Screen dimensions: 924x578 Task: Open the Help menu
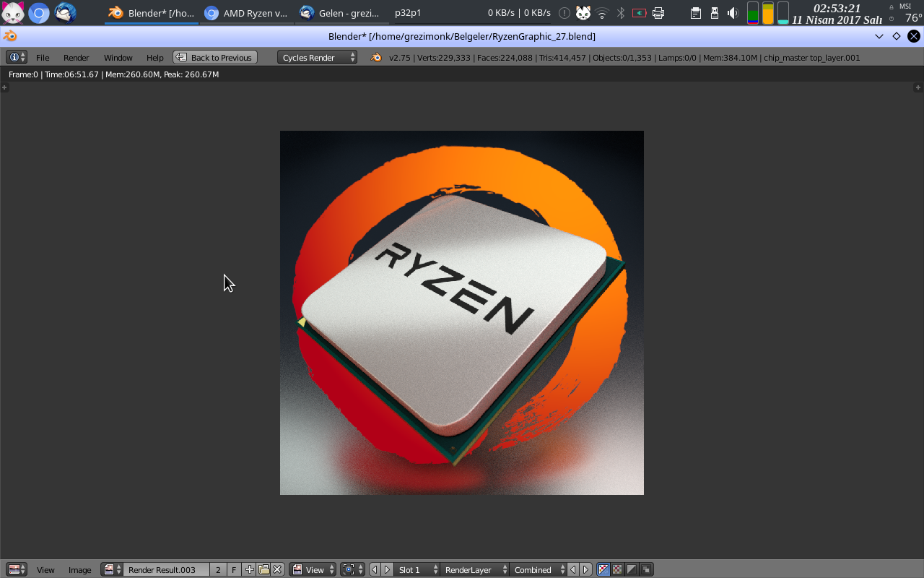coord(155,58)
